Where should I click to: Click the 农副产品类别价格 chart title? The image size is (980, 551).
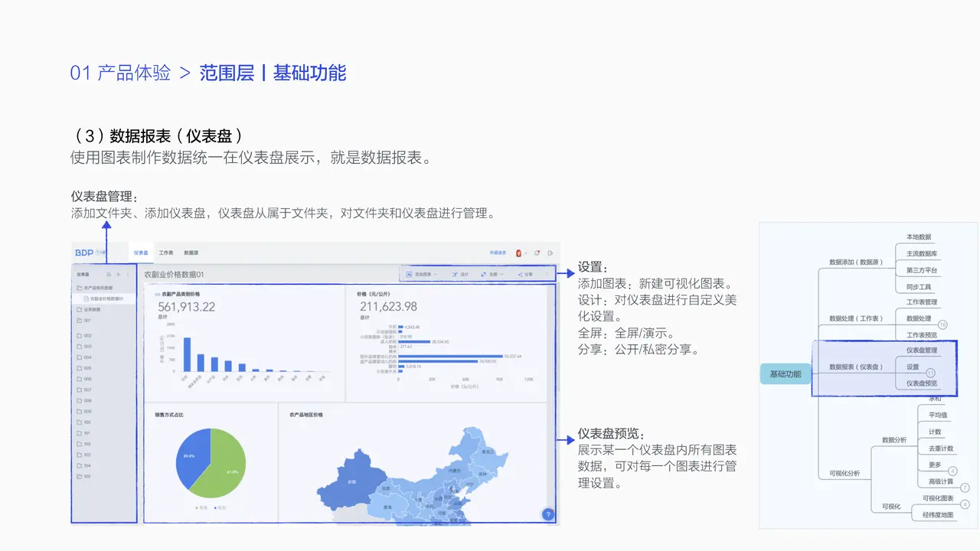pos(181,294)
